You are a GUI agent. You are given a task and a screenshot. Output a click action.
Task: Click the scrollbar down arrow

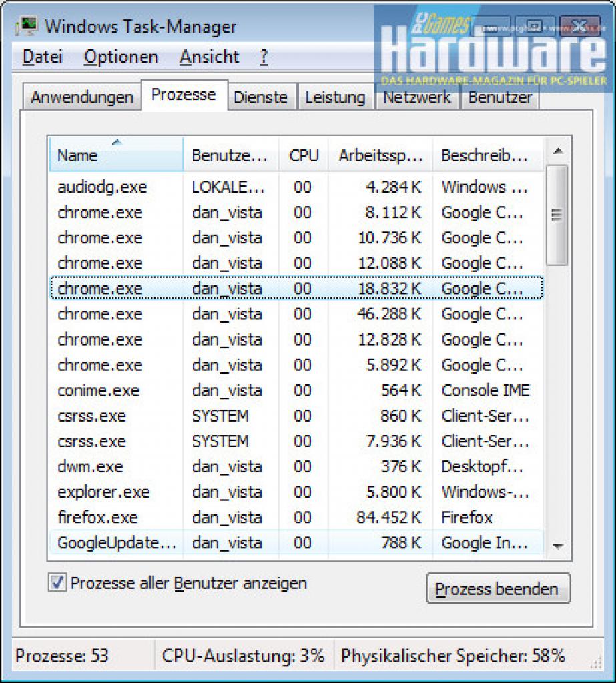[x=557, y=546]
